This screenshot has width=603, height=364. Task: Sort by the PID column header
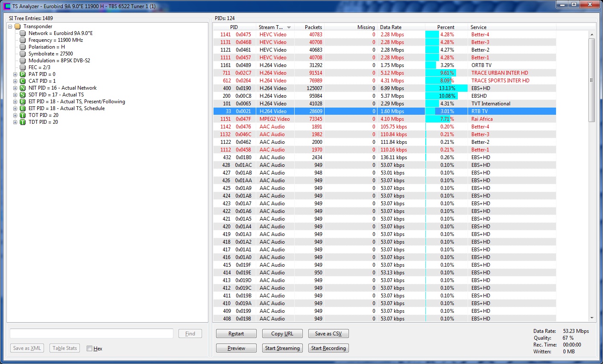(x=234, y=27)
